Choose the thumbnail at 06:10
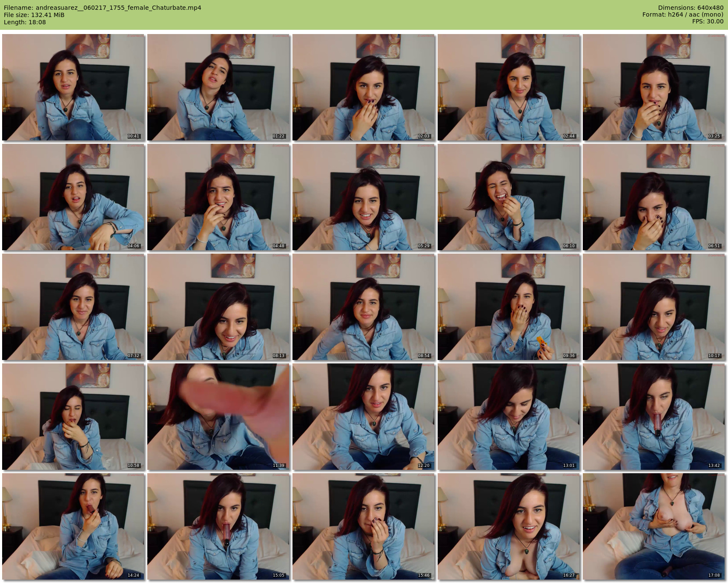 click(x=509, y=197)
